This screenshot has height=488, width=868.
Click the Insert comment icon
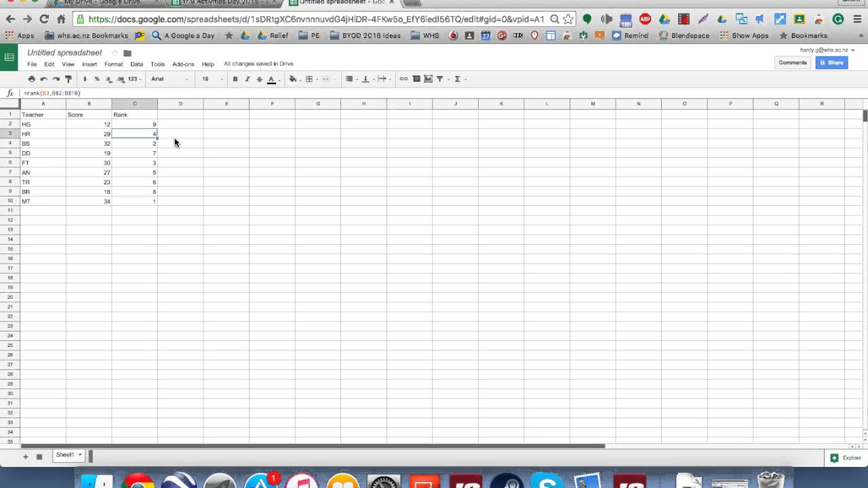click(x=416, y=79)
